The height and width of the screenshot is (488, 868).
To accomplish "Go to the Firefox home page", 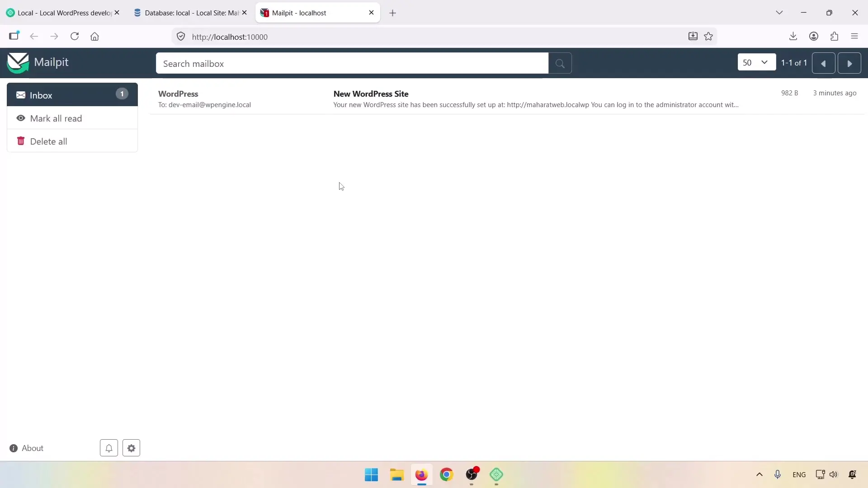I will (94, 37).
